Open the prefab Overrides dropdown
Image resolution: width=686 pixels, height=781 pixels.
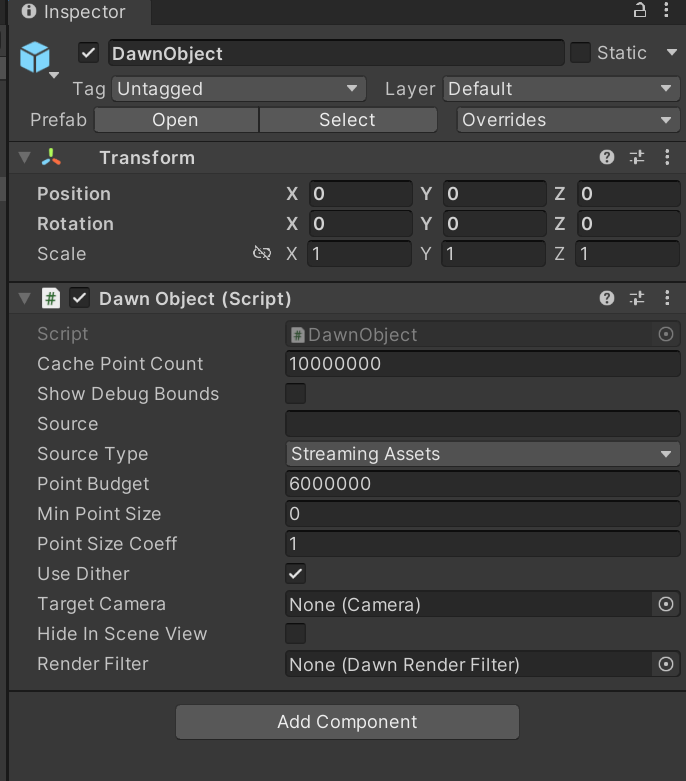[x=568, y=120]
